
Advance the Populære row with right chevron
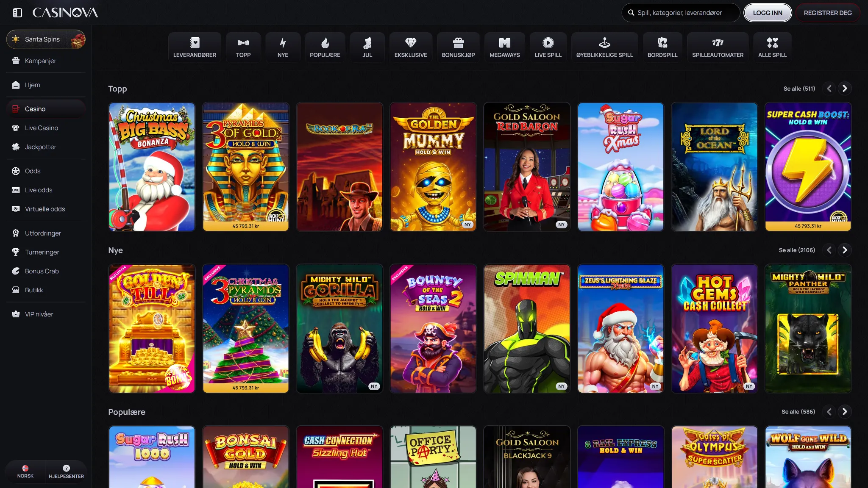[x=845, y=412]
